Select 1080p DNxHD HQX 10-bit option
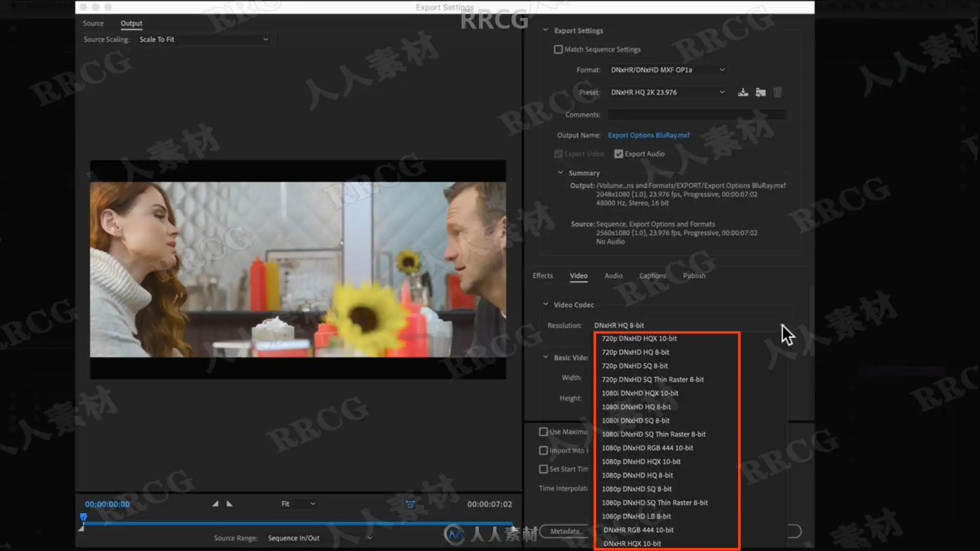 click(641, 462)
